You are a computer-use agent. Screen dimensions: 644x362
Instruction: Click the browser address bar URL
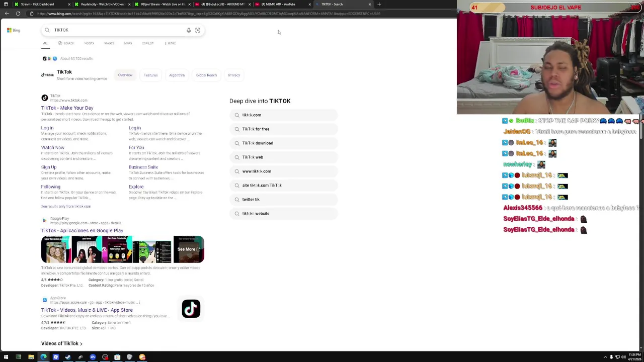tap(209, 14)
